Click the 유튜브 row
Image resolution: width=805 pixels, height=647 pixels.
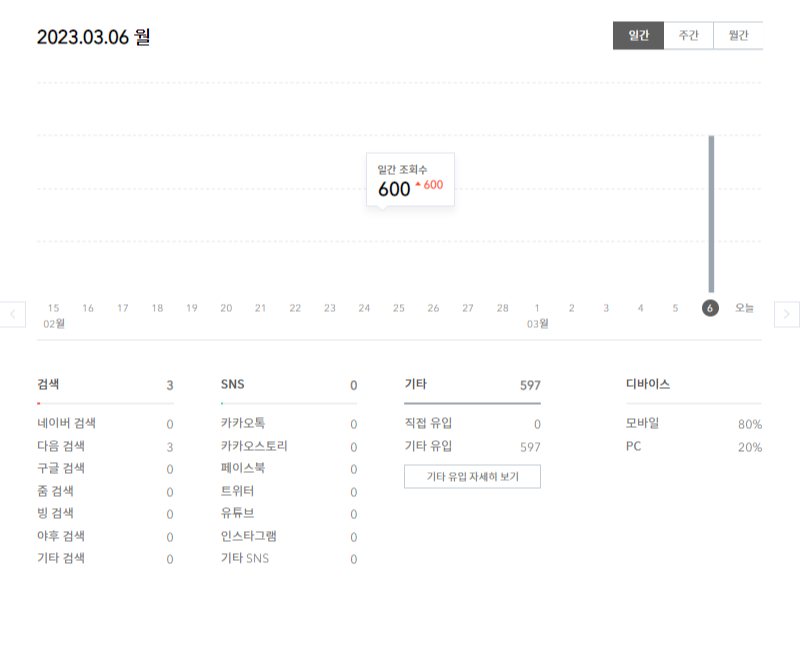click(289, 513)
